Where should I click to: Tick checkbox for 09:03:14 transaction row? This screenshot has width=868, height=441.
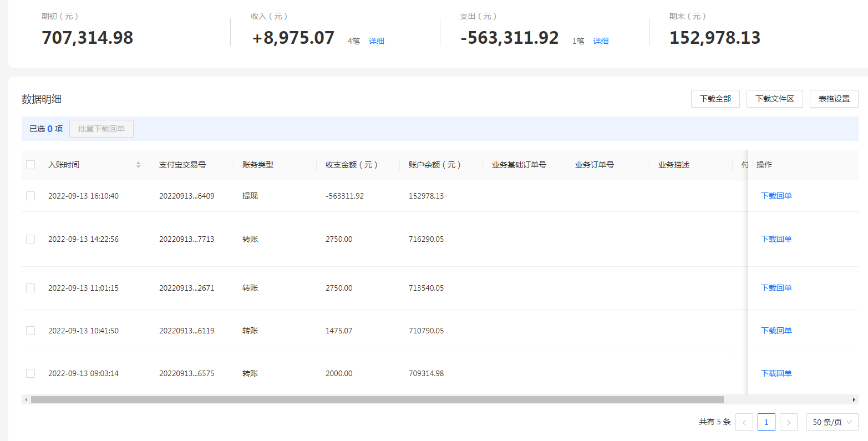(x=31, y=373)
